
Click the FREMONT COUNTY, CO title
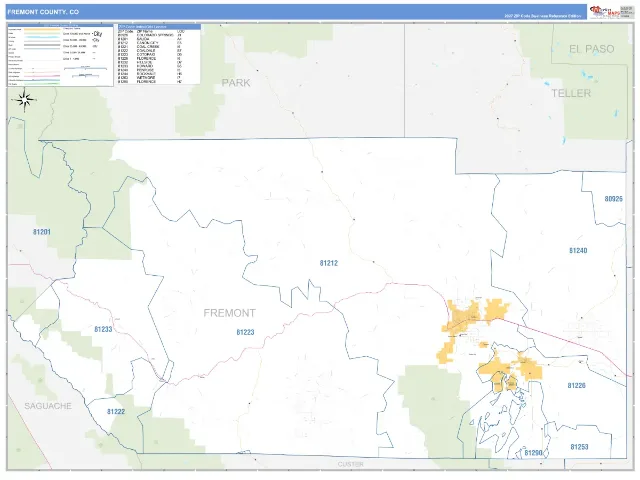pyautogui.click(x=43, y=12)
